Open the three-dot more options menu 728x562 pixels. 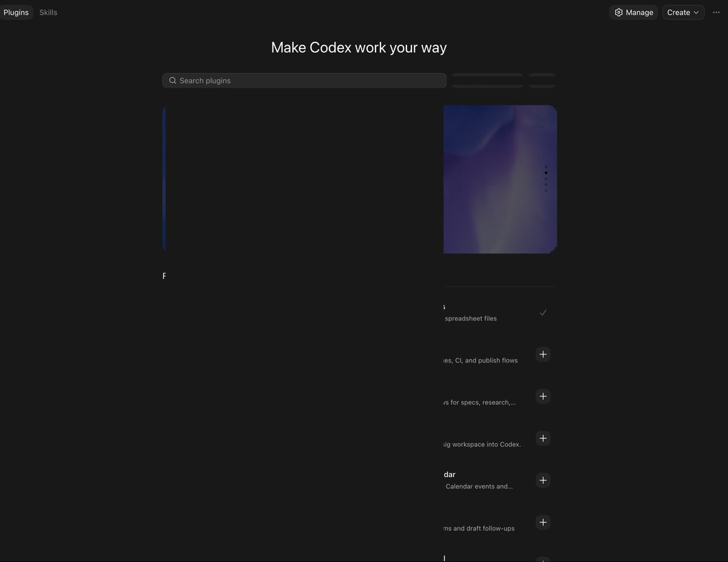(x=716, y=12)
